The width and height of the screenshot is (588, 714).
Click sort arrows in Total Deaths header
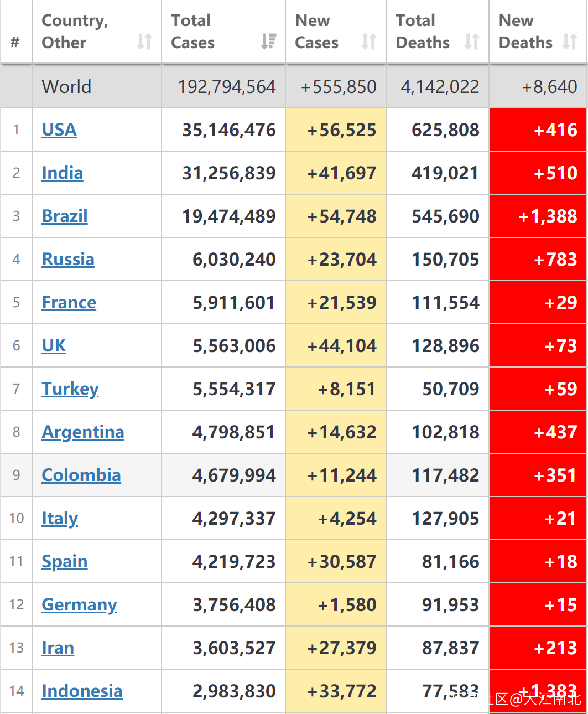click(x=472, y=42)
